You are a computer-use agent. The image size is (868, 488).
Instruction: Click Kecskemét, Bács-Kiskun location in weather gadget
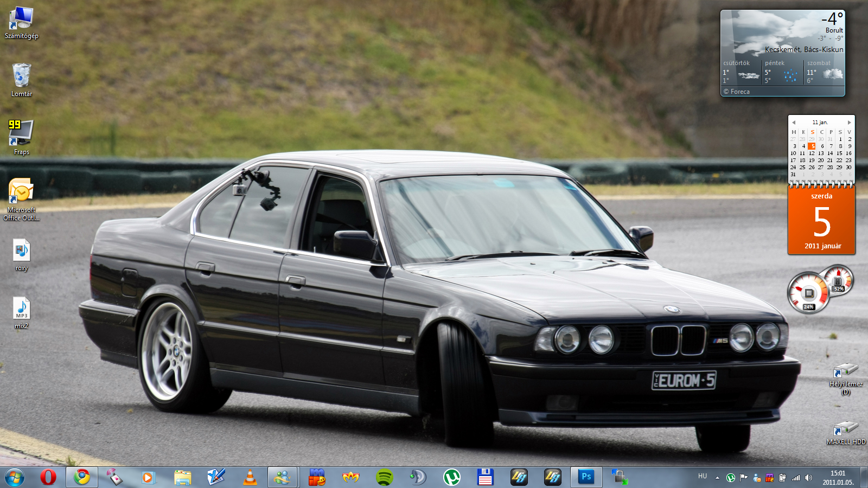click(x=804, y=49)
